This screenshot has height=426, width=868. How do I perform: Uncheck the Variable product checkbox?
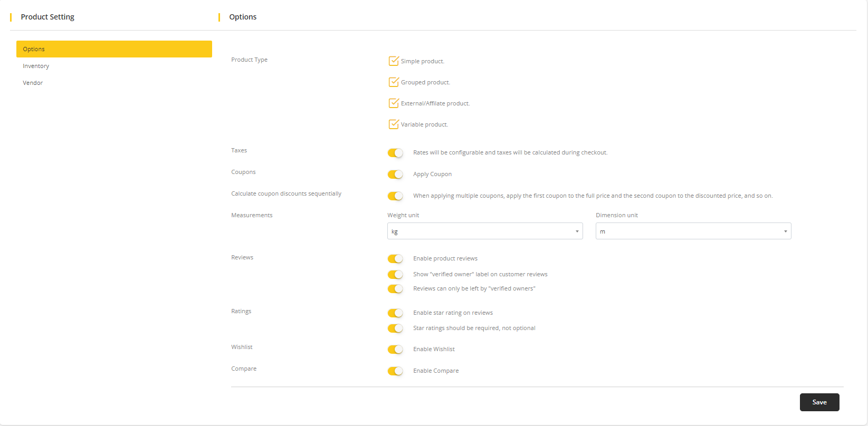(394, 124)
